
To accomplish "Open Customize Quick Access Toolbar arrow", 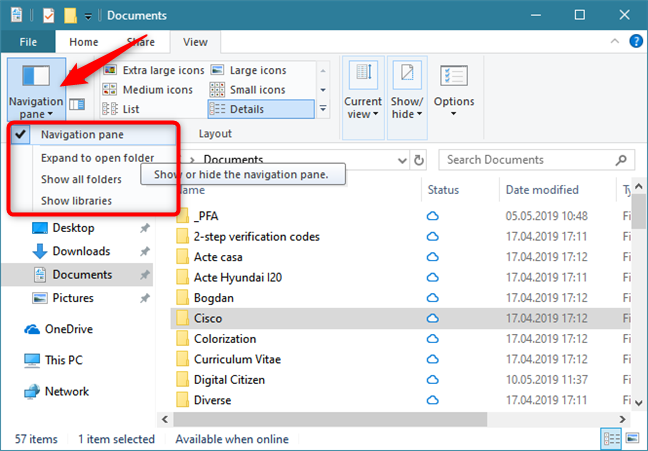I will [88, 17].
